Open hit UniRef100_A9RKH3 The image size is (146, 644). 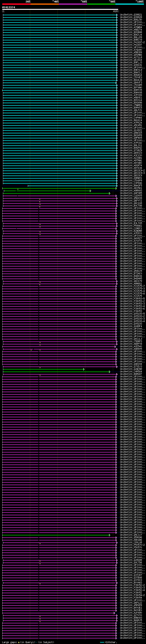point(131,191)
